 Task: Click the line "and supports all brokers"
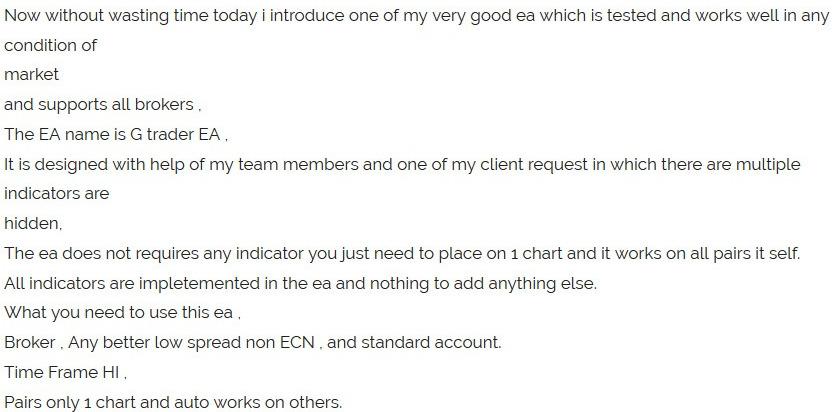coord(103,105)
